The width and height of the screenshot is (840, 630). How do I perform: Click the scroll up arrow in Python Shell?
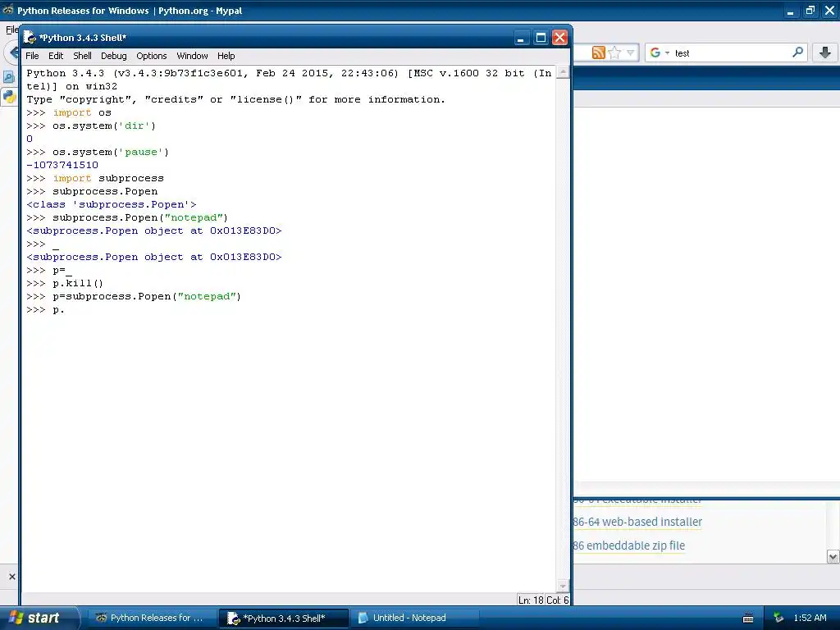(x=563, y=72)
